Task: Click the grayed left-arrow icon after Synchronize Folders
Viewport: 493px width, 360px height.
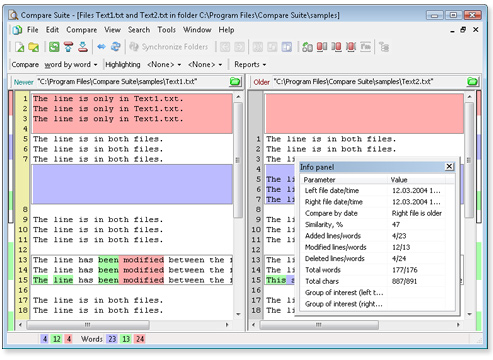Action: [225, 47]
